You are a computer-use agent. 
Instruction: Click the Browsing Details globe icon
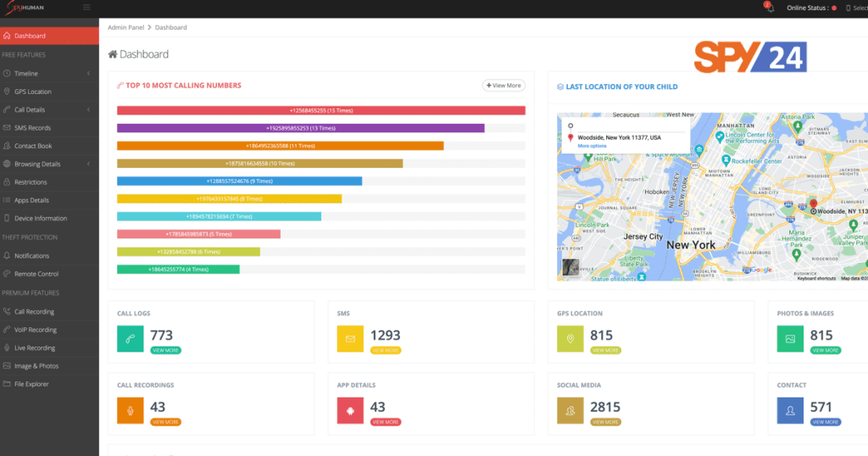(7, 164)
